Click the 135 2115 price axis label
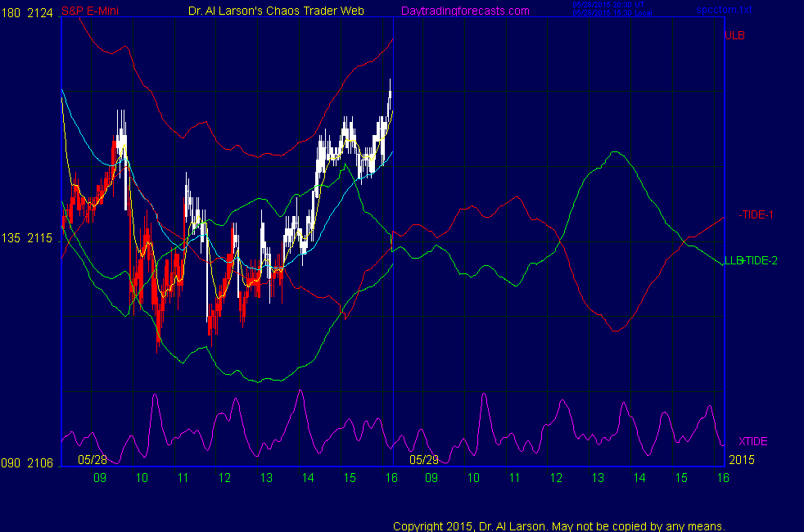This screenshot has width=804, height=532. 27,238
